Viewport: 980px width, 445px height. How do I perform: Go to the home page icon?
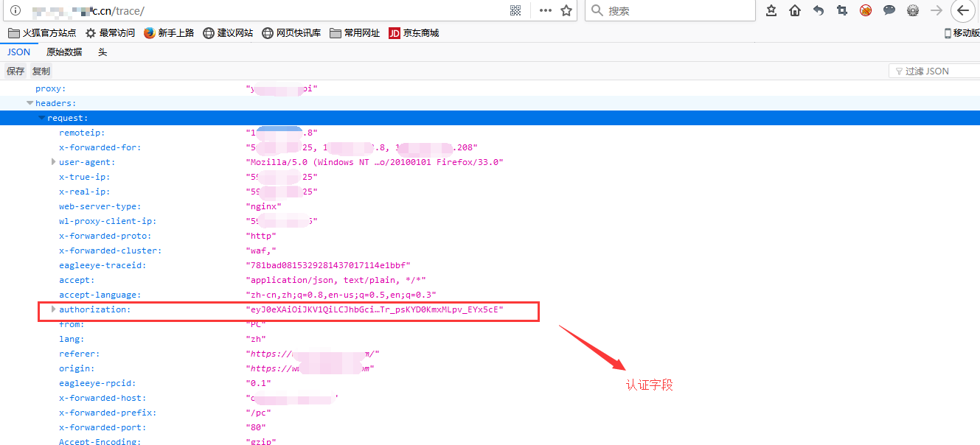[795, 10]
